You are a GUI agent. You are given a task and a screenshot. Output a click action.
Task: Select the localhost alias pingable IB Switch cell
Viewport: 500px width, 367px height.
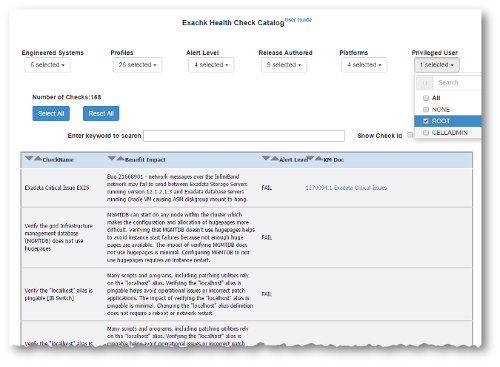(x=58, y=294)
